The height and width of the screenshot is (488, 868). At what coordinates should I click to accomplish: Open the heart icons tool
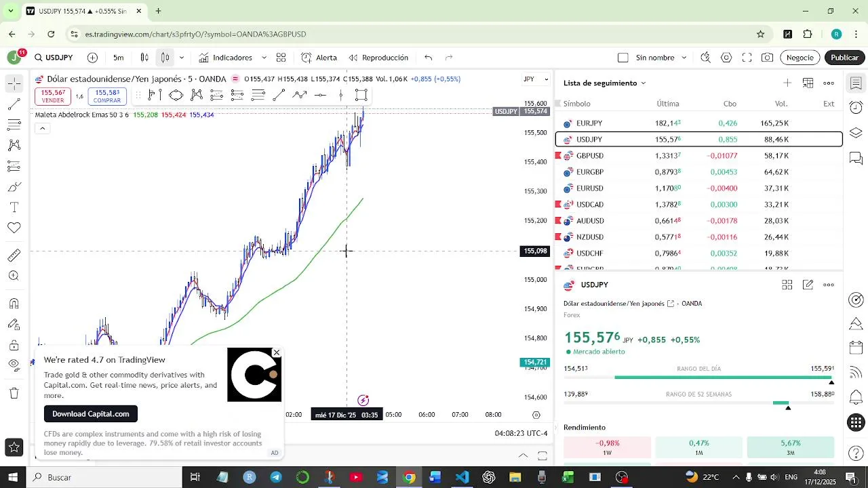coord(14,228)
